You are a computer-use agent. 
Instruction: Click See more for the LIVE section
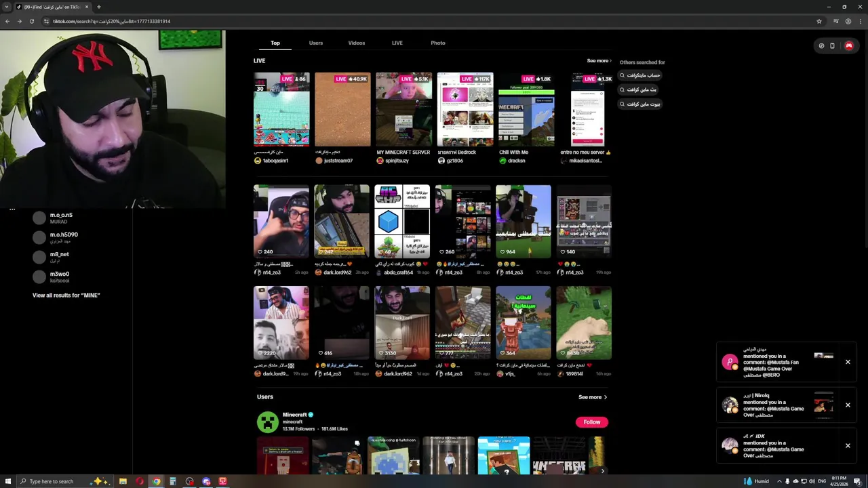point(599,61)
